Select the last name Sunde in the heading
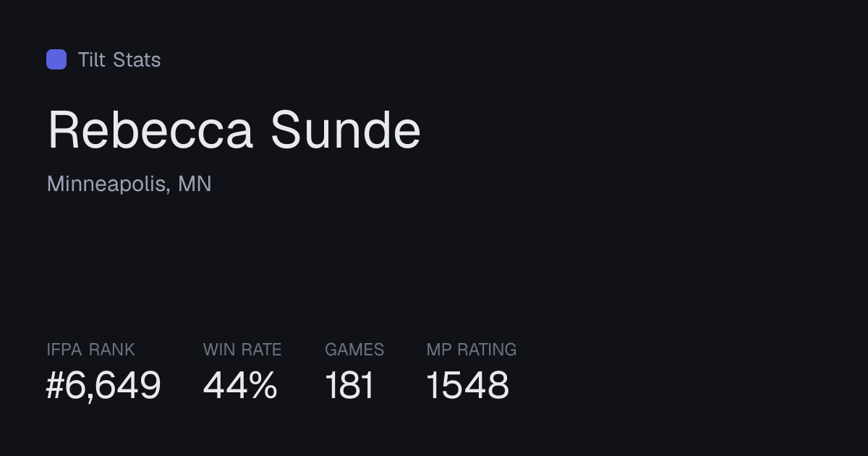The height and width of the screenshot is (456, 868). coord(346,131)
